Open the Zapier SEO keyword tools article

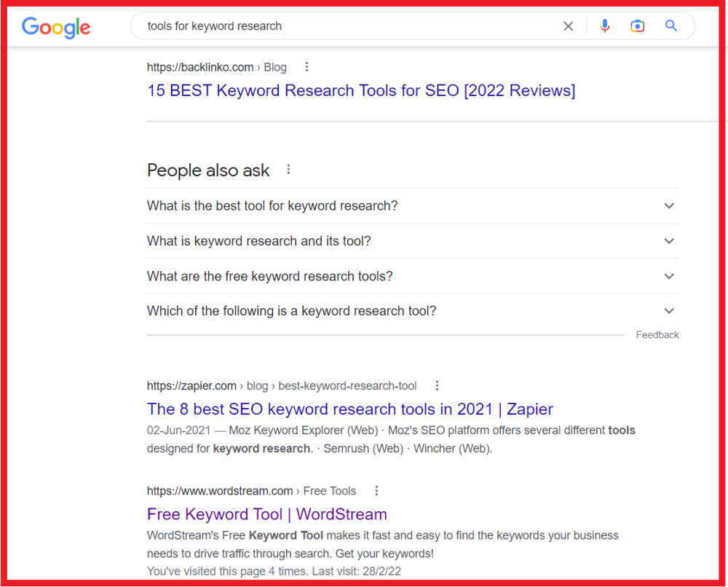pos(350,409)
